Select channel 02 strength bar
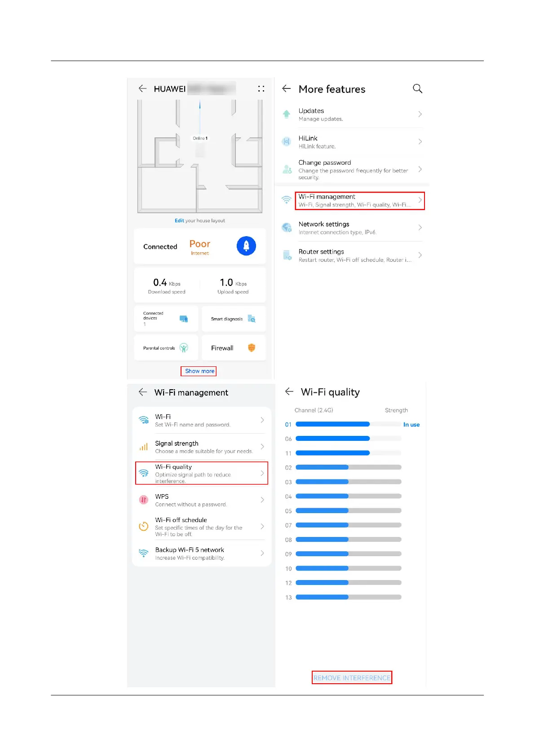535x756 pixels. coord(348,467)
